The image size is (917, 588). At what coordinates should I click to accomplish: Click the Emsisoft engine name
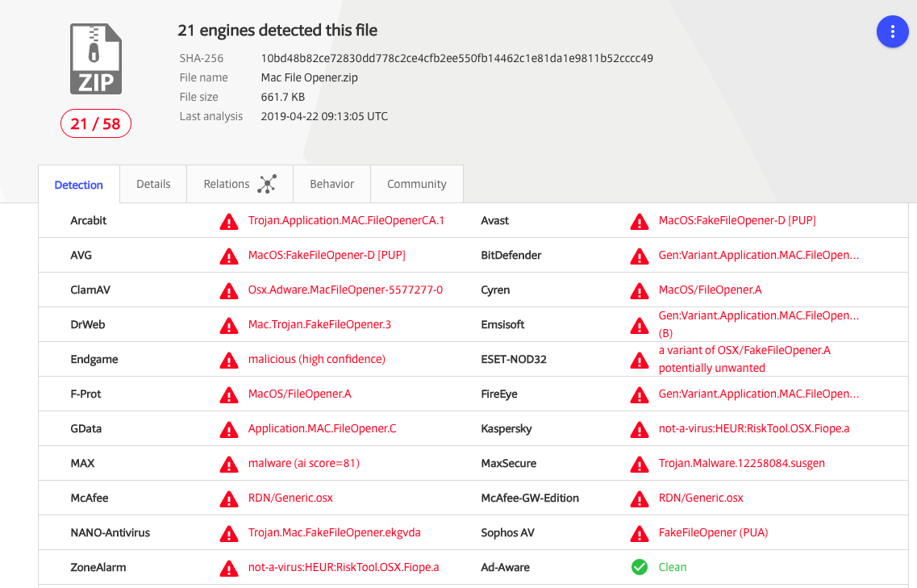502,324
